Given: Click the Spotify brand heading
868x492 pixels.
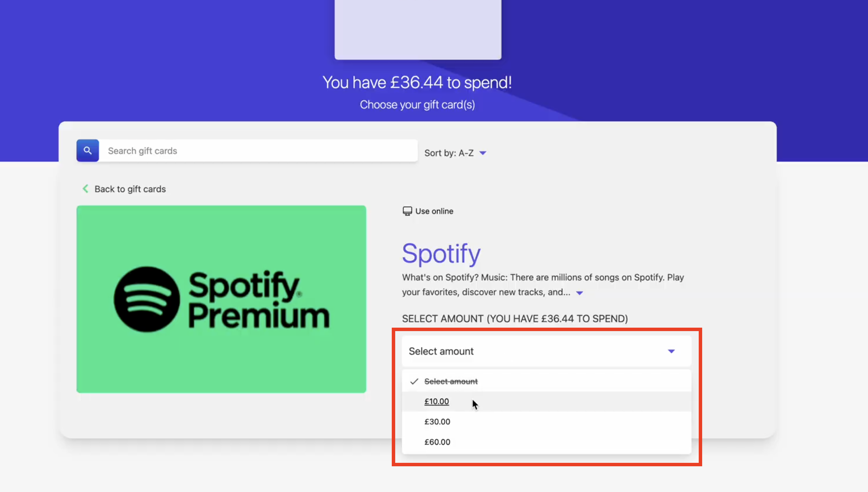Looking at the screenshot, I should coord(441,254).
